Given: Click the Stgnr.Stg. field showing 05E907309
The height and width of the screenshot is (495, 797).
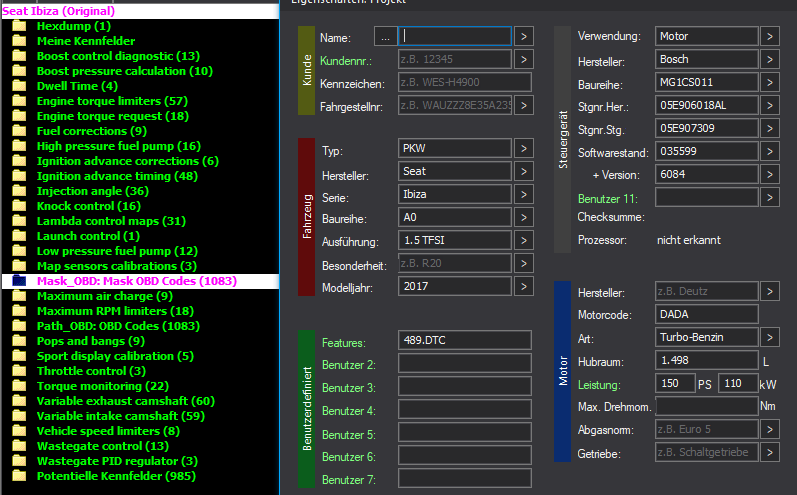Looking at the screenshot, I should 707,129.
